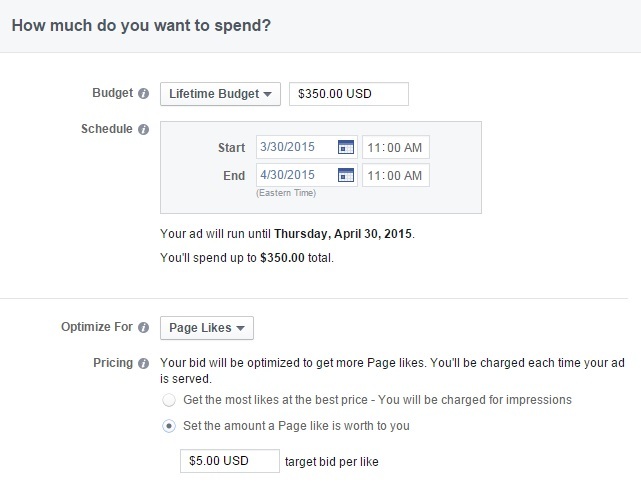Click 'How much do you want to spend?' heading
Image resolution: width=641 pixels, height=488 pixels.
click(140, 24)
